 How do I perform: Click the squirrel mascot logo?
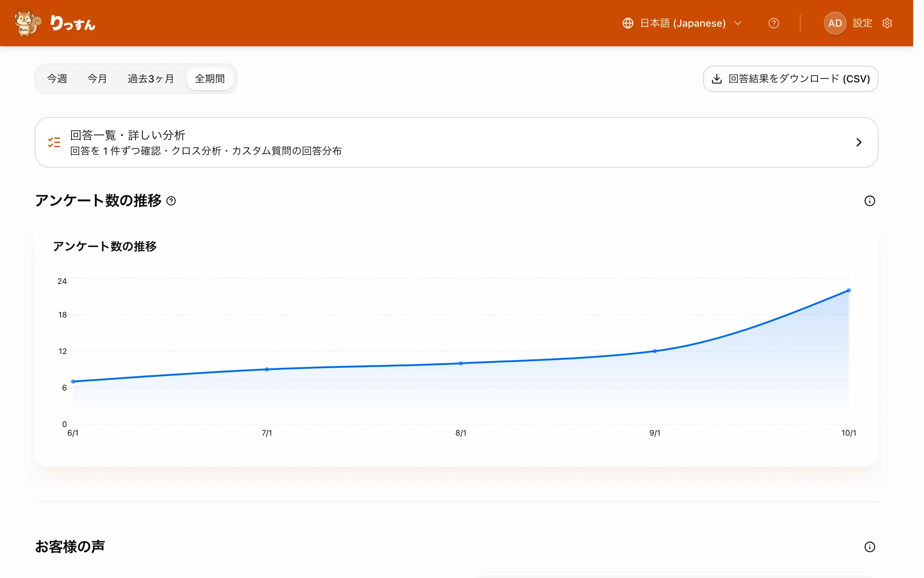pyautogui.click(x=28, y=23)
